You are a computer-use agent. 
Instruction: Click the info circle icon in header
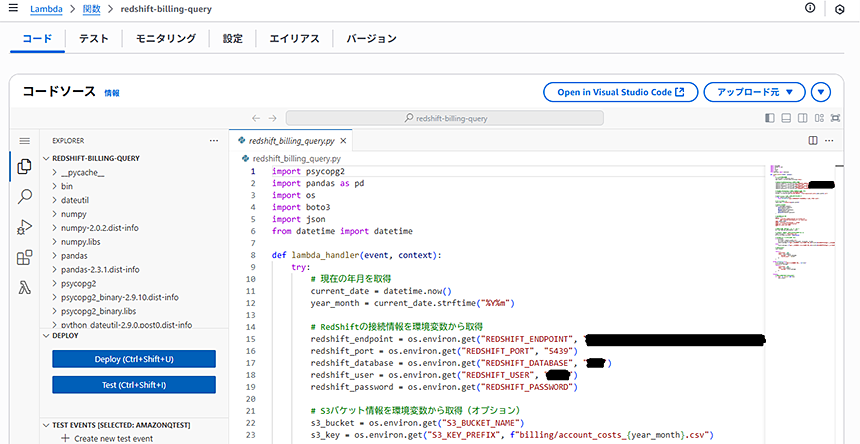(x=810, y=8)
